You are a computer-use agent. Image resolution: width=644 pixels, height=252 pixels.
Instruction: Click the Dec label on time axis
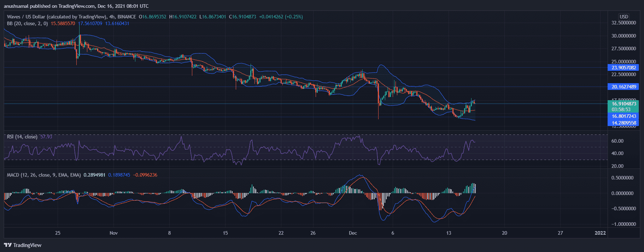[x=353, y=233]
